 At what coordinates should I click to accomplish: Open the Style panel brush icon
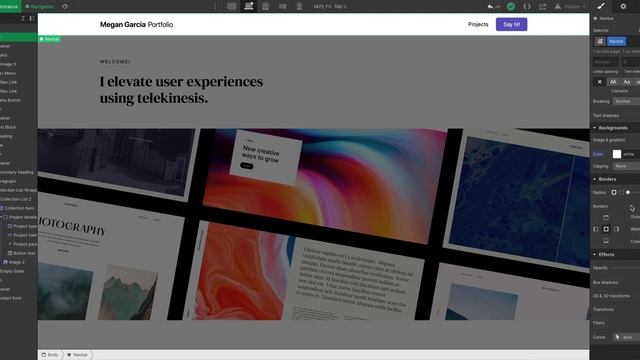tap(601, 6)
